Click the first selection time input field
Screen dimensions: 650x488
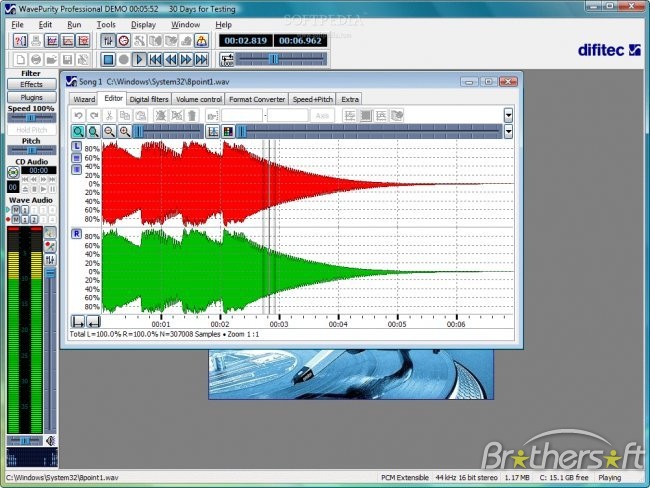[242, 116]
